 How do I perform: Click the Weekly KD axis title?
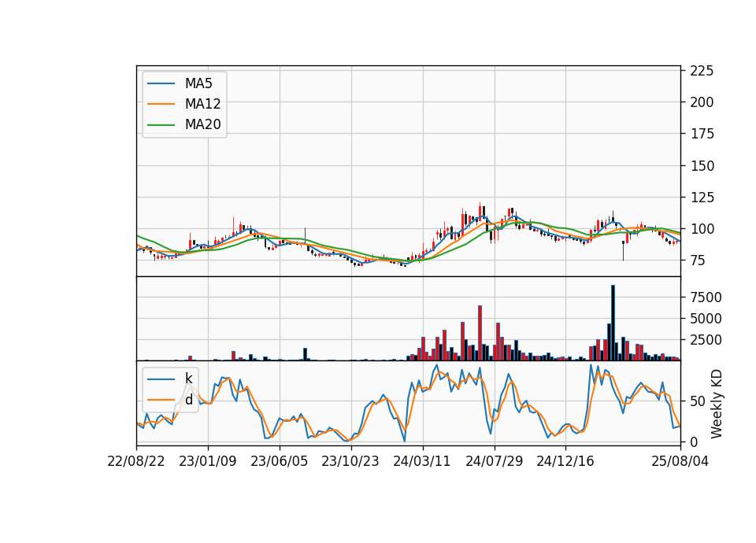[717, 404]
